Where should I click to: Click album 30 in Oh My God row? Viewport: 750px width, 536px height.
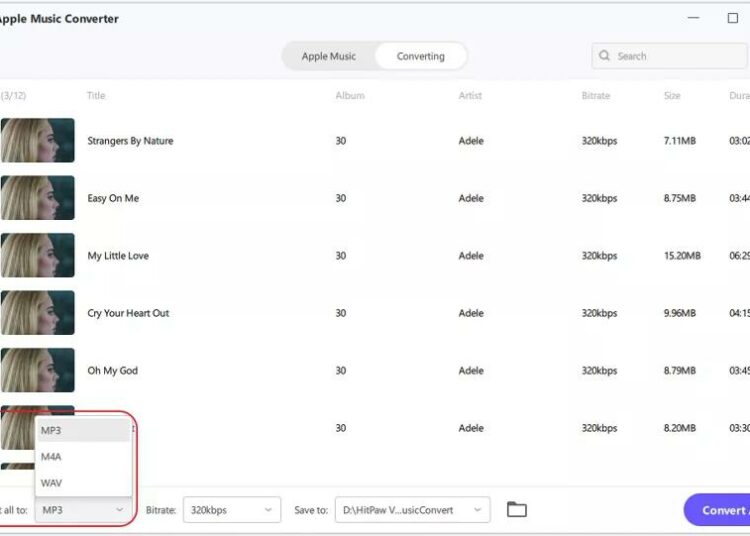[x=341, y=370]
